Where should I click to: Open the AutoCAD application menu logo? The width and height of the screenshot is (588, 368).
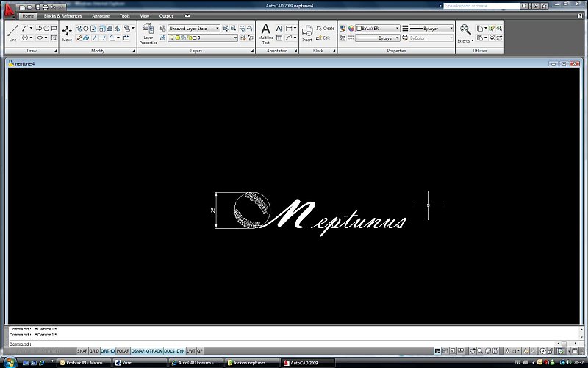(x=9, y=10)
